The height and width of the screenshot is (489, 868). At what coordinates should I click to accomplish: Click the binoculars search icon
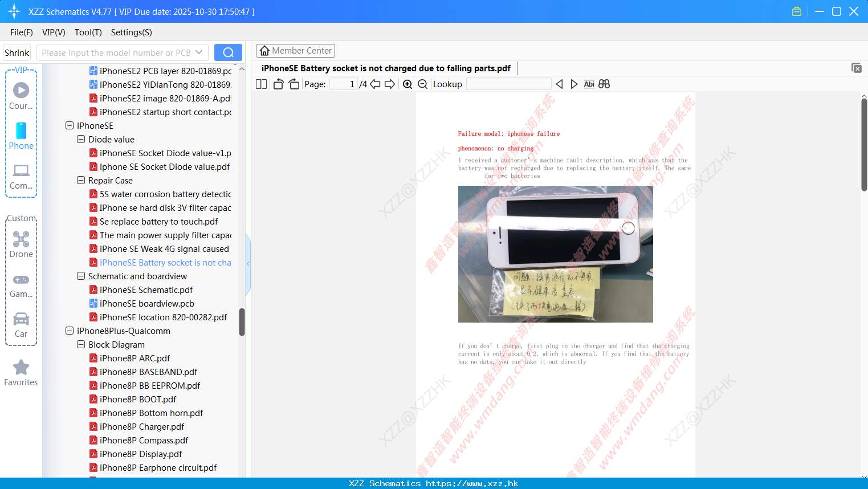tap(604, 84)
